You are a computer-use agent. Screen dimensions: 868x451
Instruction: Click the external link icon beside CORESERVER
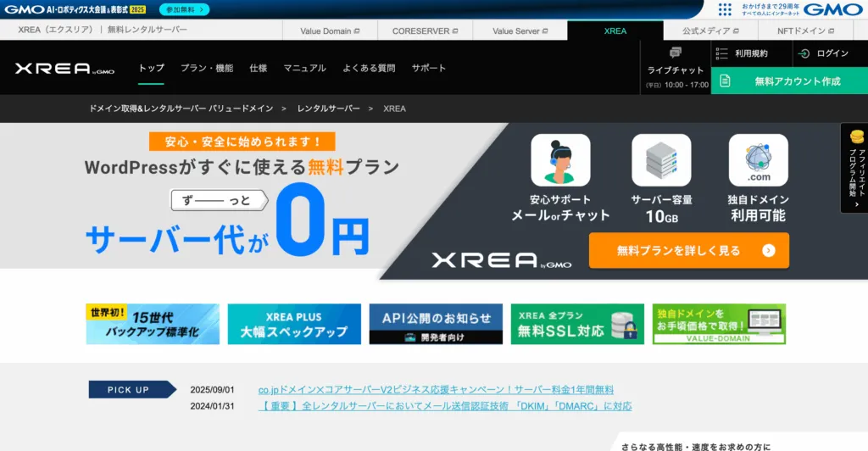455,31
